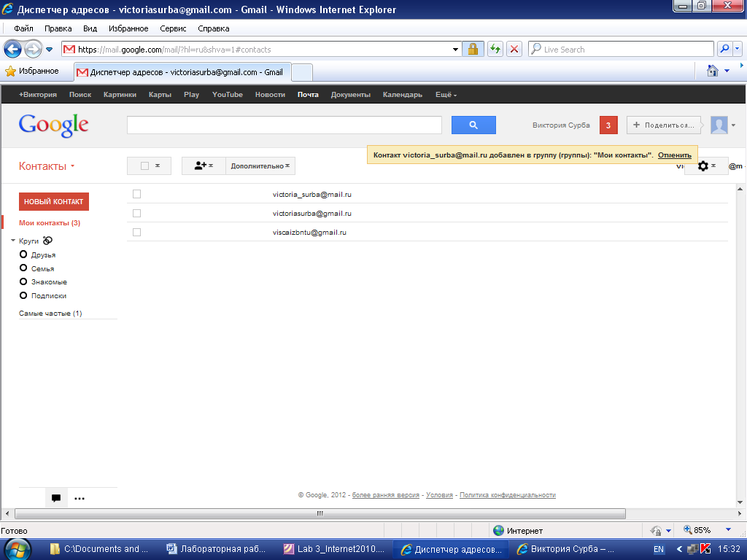Tick checkbox for victoriasurba@gmail.ru
This screenshot has height=560, width=747.
pos(136,213)
